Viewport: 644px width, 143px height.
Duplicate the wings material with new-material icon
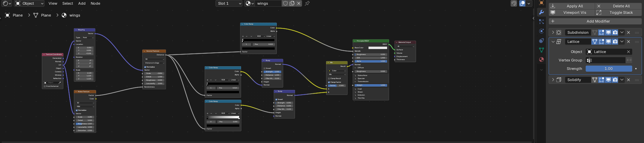(x=292, y=3)
